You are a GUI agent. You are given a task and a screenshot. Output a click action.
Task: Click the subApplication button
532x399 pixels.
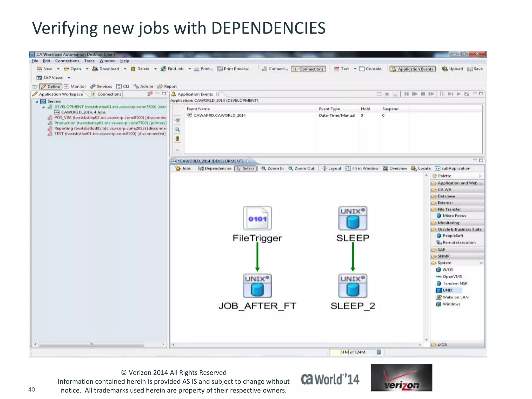[453, 168]
